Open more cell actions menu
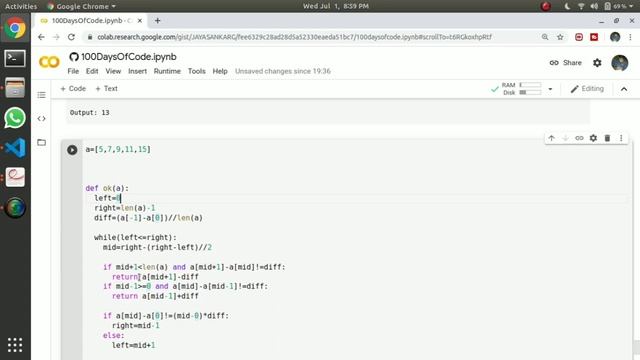 click(x=621, y=138)
